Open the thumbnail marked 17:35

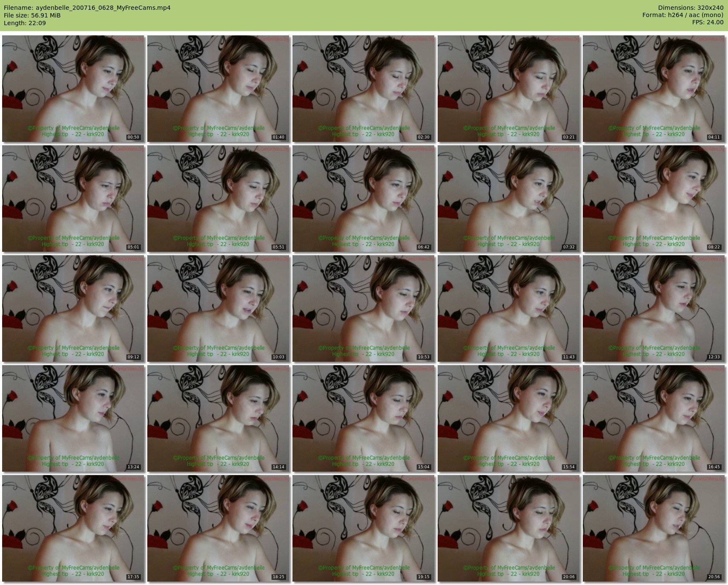click(x=73, y=528)
